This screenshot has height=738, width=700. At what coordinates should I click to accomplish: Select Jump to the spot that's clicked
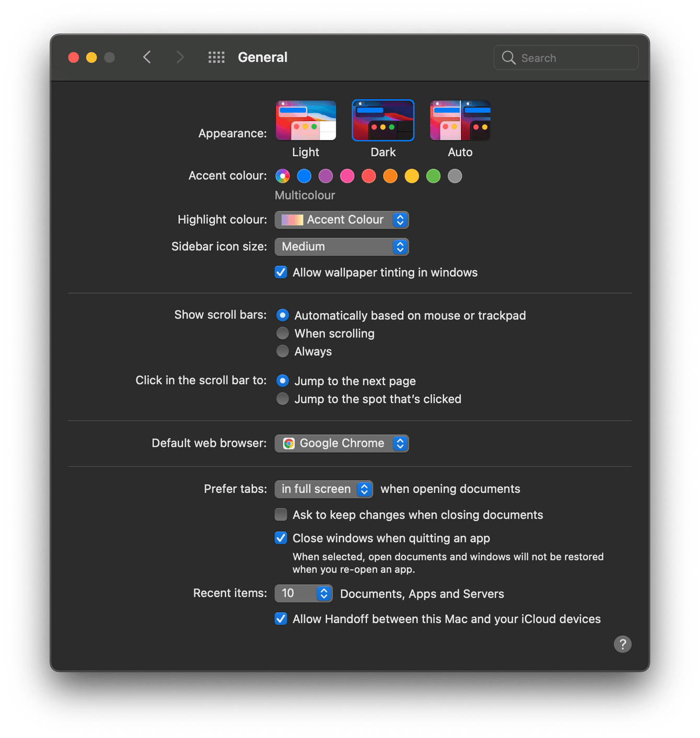click(283, 398)
